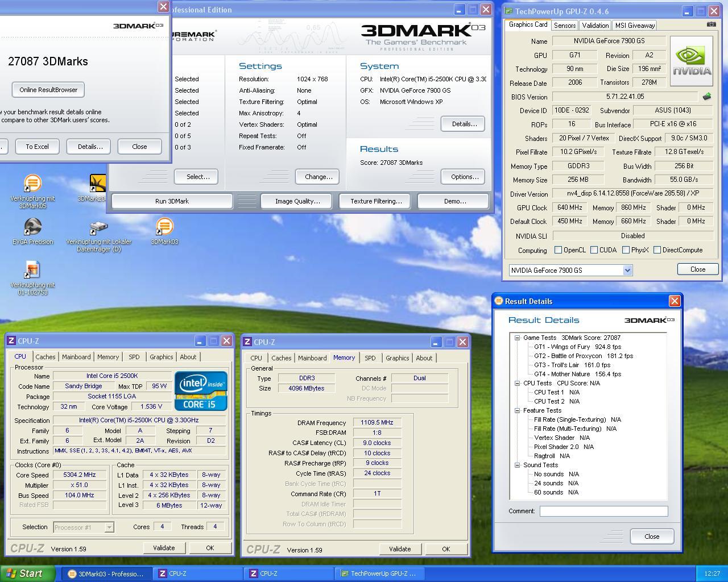The height and width of the screenshot is (582, 728).
Task: Click Details... under System in 3DMark03
Action: click(464, 124)
